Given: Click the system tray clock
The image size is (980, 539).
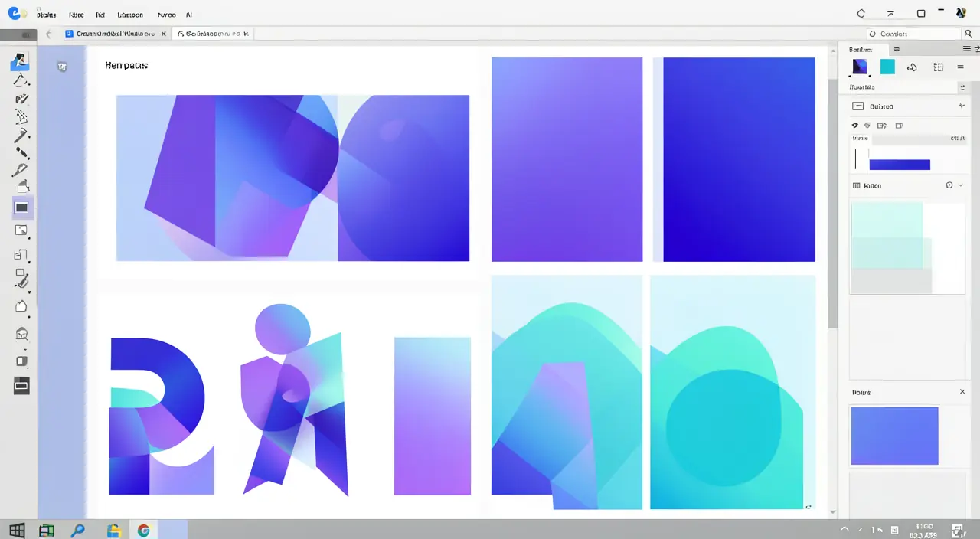Looking at the screenshot, I should (923, 530).
